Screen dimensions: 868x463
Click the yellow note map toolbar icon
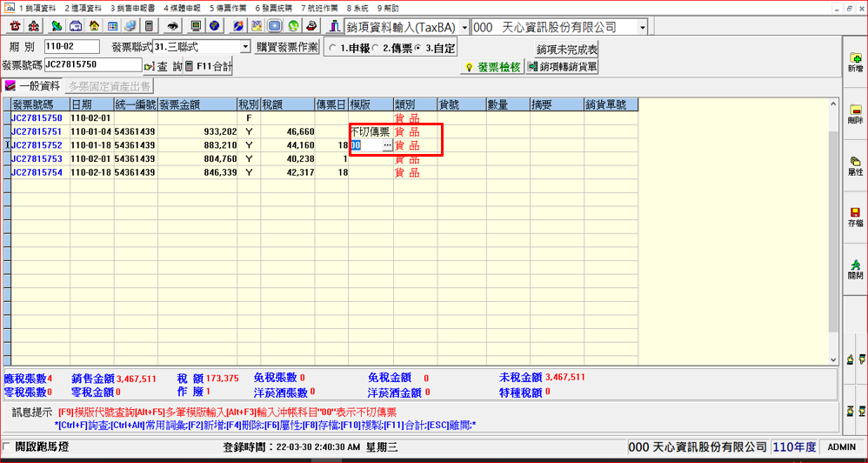coord(257,26)
